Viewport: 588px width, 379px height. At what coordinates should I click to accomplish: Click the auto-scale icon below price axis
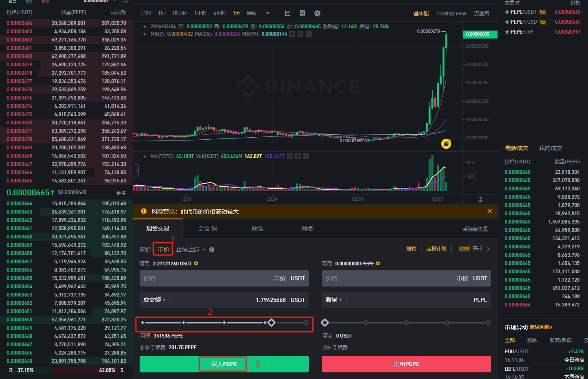480,199
